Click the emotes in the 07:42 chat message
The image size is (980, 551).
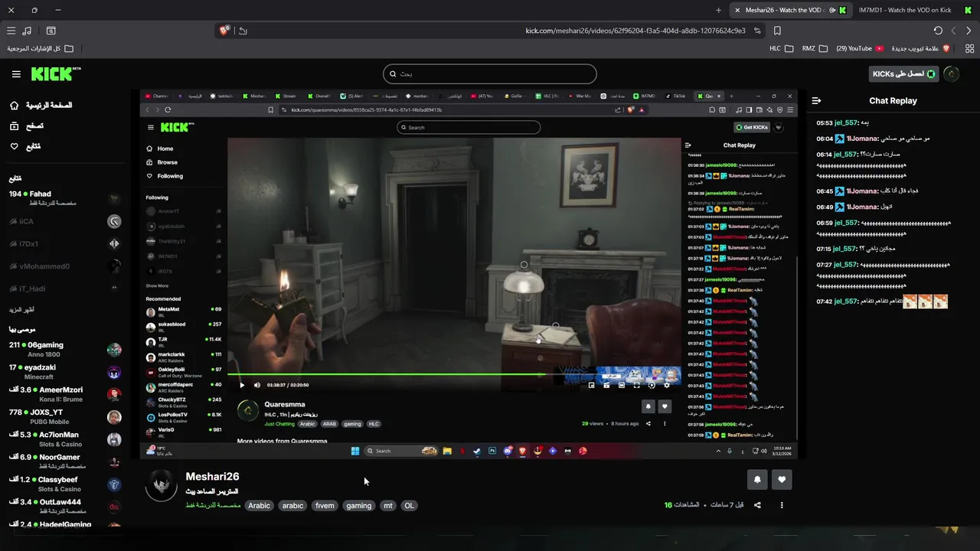click(x=926, y=302)
